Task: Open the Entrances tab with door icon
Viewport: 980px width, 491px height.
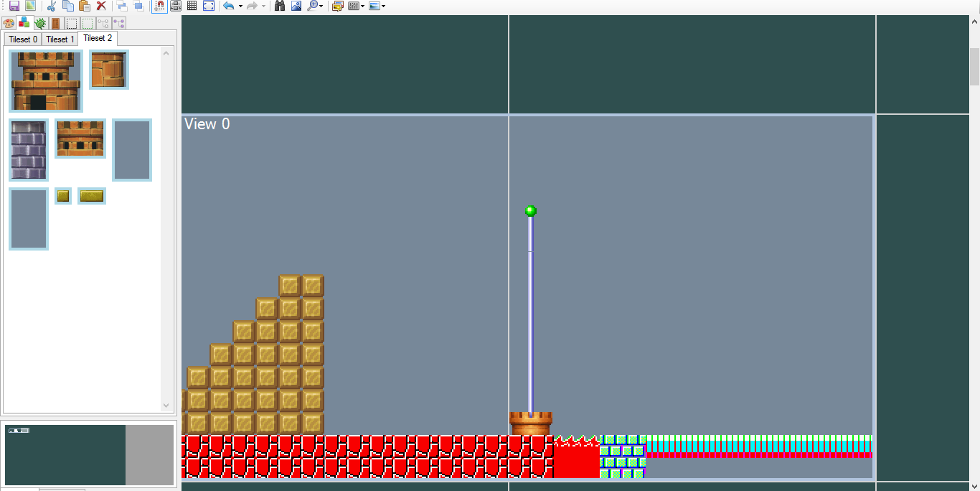Action: click(x=56, y=23)
